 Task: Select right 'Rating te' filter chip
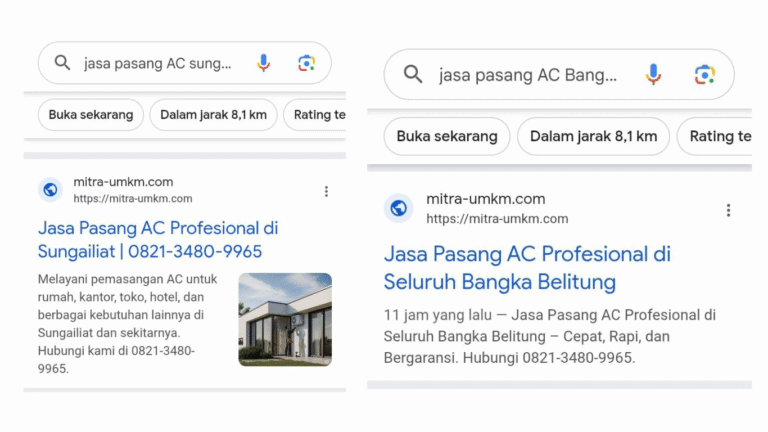715,136
